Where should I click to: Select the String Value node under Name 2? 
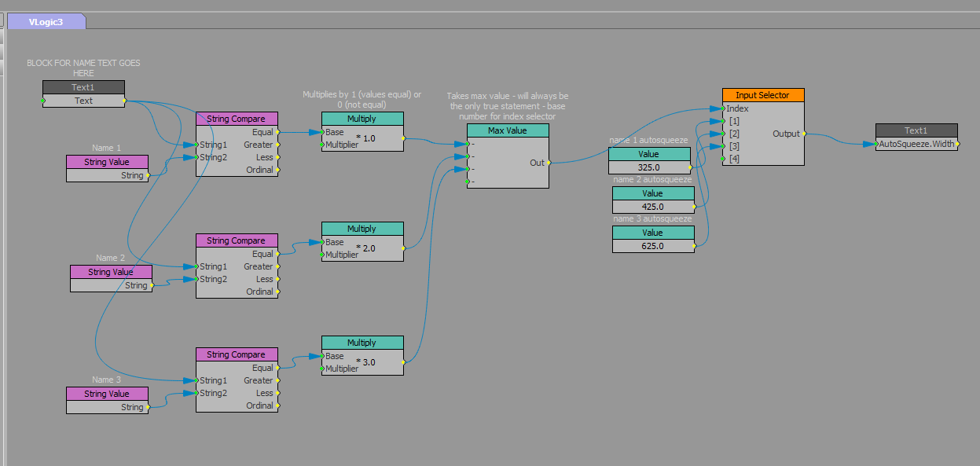coord(111,272)
